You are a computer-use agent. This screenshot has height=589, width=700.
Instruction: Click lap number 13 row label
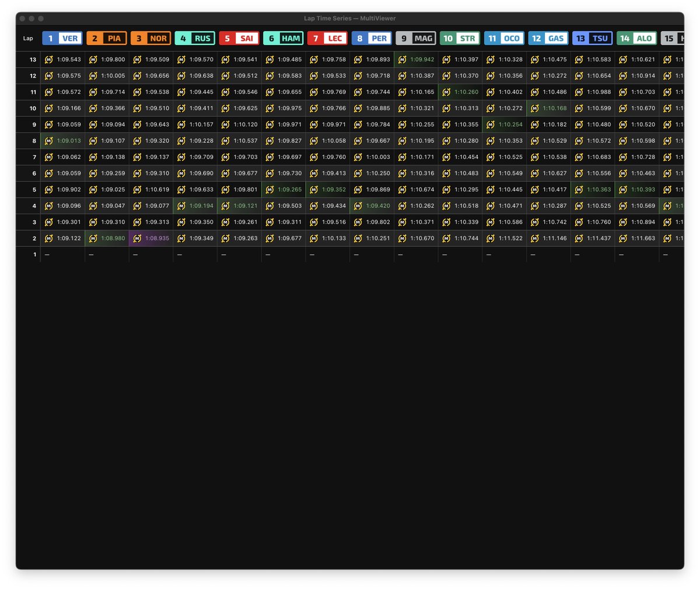[33, 60]
